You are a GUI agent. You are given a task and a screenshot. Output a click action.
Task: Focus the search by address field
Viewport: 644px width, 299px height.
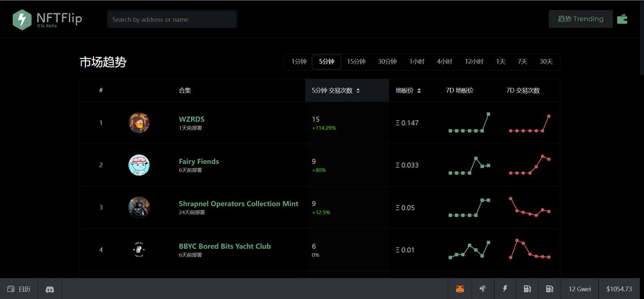[x=172, y=19]
